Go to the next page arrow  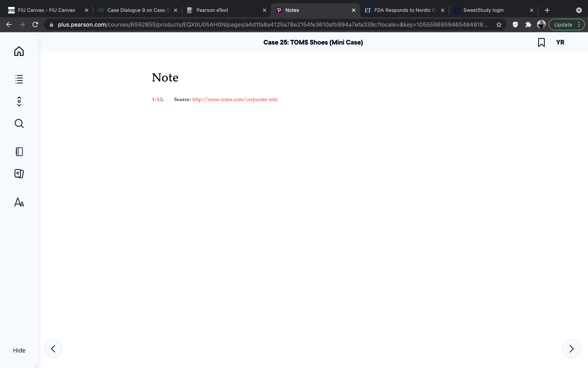click(571, 349)
